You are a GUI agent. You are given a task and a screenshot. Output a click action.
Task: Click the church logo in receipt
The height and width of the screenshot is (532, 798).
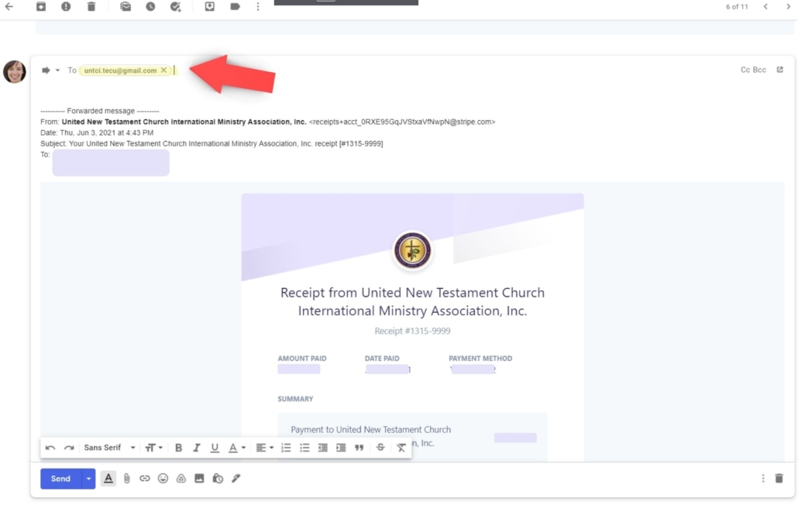(412, 251)
